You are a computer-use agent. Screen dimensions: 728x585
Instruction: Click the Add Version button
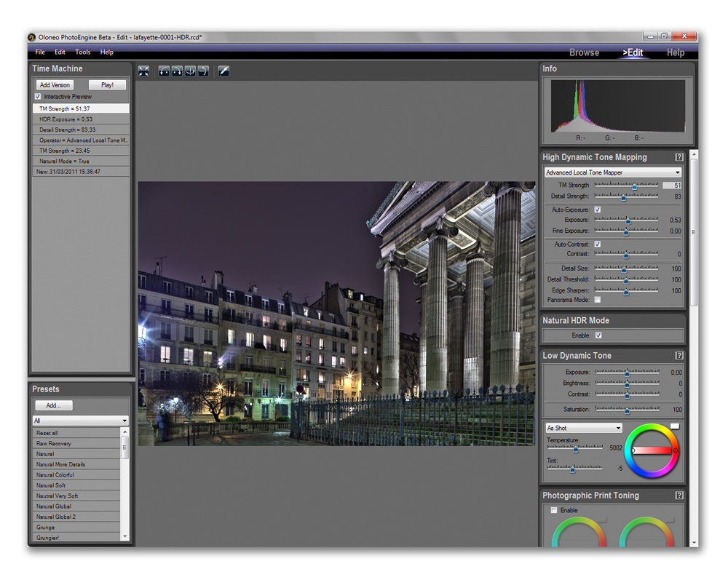[x=55, y=85]
